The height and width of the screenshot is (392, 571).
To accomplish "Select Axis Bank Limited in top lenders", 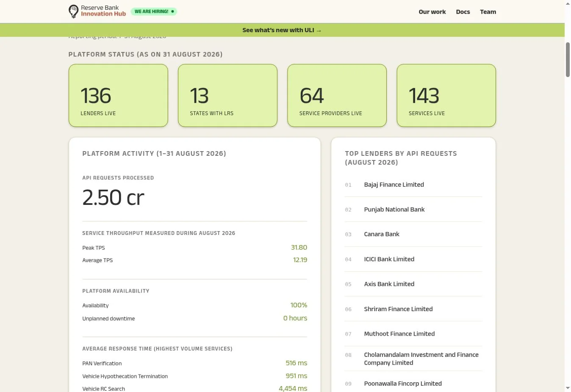I will [x=389, y=284].
